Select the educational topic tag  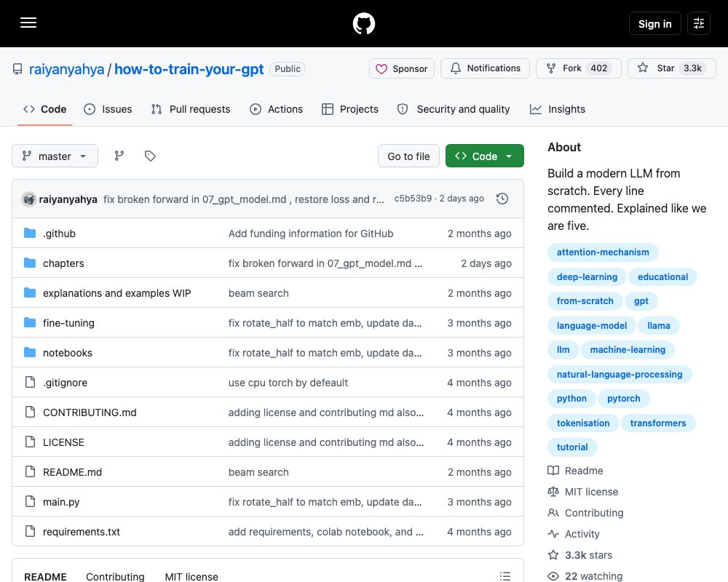coord(662,276)
